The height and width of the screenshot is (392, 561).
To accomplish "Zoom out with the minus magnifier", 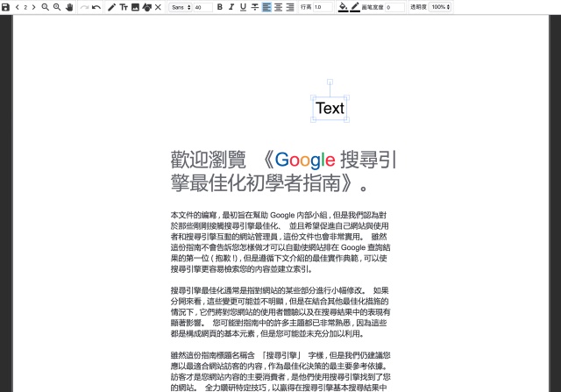I will coord(45,7).
